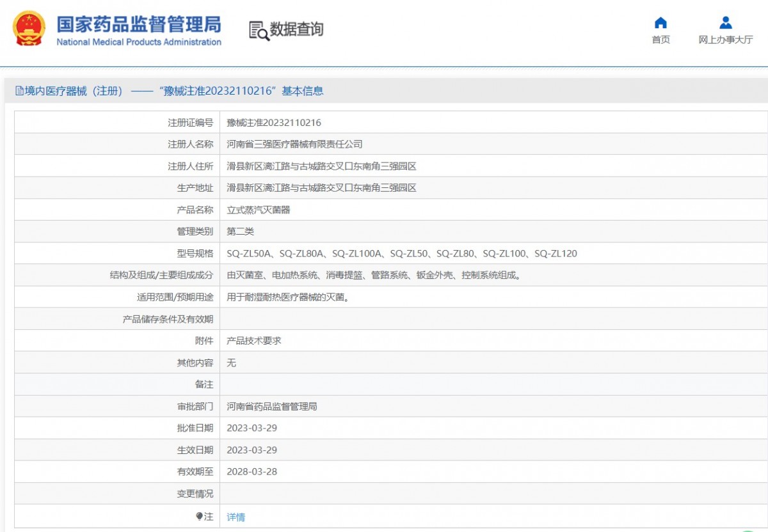Click the 备注 label
The image size is (768, 532).
204,384
